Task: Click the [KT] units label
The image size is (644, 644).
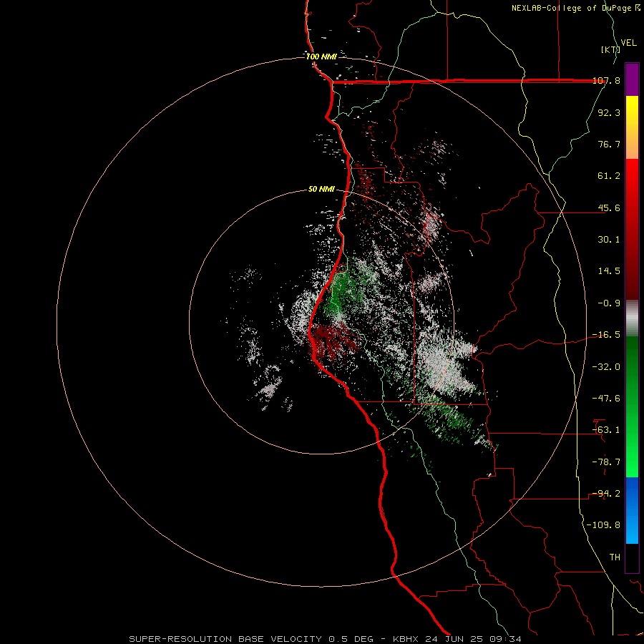Action: click(610, 49)
